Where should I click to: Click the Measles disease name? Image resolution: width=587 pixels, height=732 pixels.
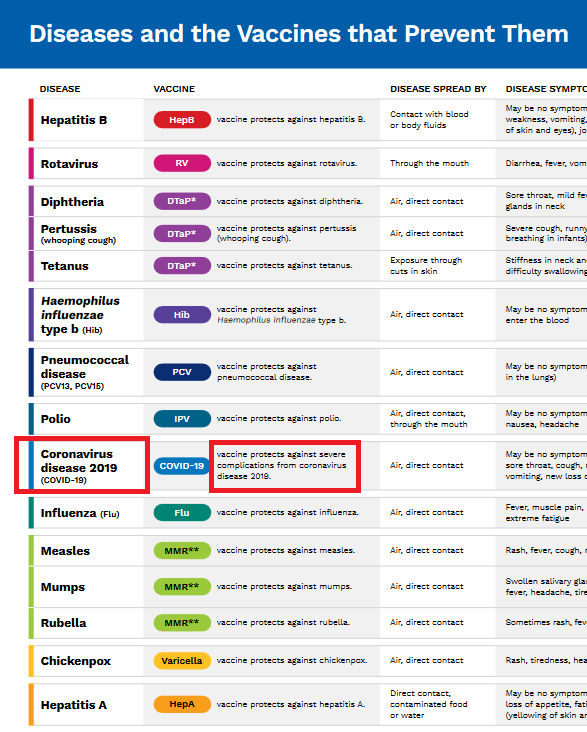[x=65, y=551]
